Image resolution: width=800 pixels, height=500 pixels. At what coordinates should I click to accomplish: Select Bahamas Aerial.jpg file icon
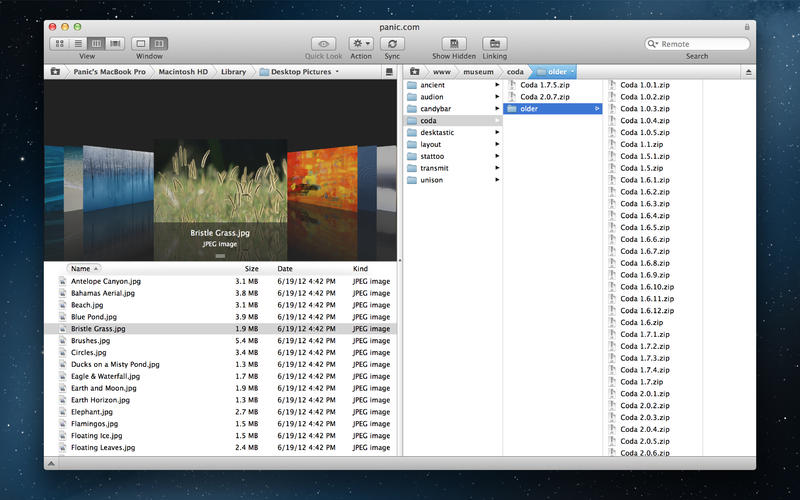[x=62, y=293]
